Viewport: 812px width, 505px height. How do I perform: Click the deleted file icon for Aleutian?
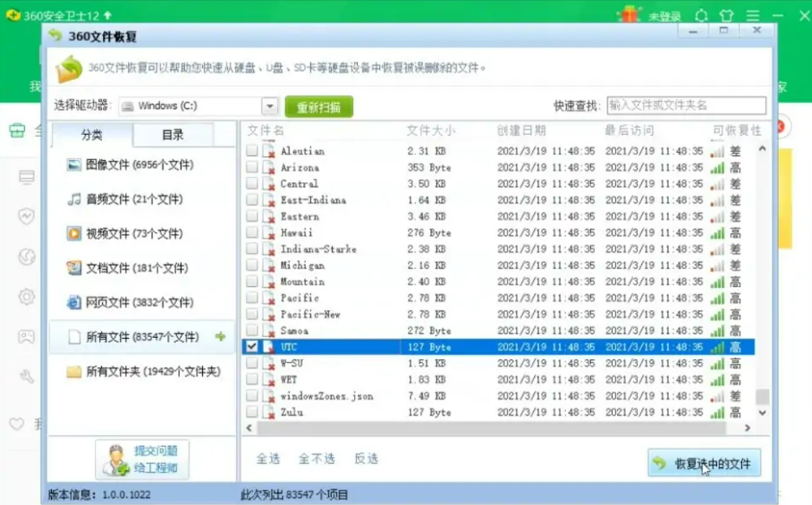269,151
